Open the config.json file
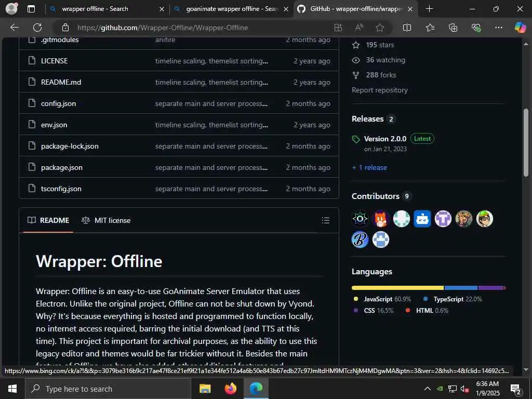Screen dimensions: 532x399 click(x=58, y=103)
